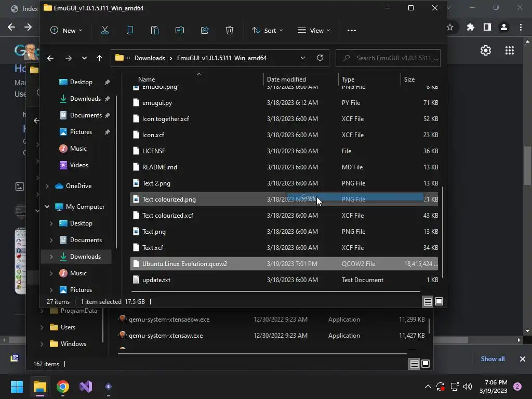532x399 pixels.
Task: Refresh the EmuGUI folder view
Action: click(320, 58)
